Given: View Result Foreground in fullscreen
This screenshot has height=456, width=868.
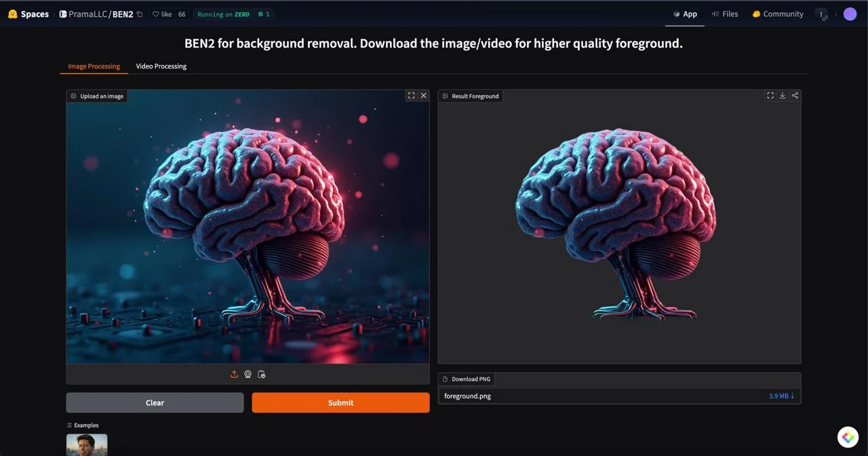Looking at the screenshot, I should (x=770, y=96).
